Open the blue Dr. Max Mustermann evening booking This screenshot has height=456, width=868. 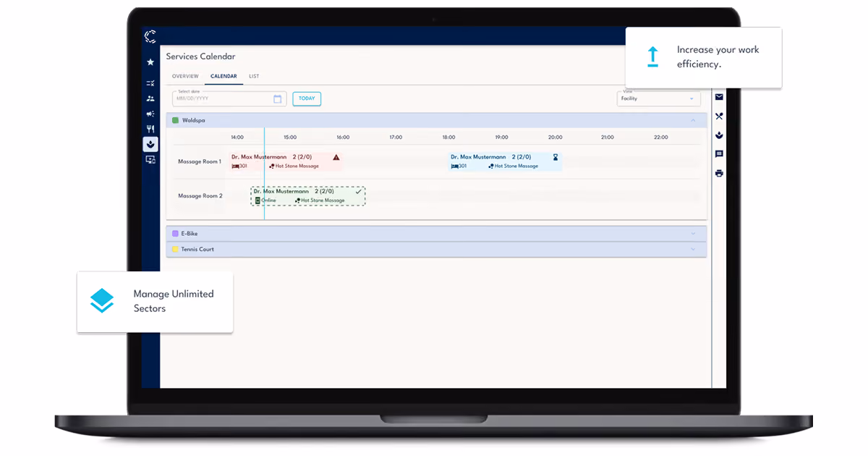(x=505, y=161)
